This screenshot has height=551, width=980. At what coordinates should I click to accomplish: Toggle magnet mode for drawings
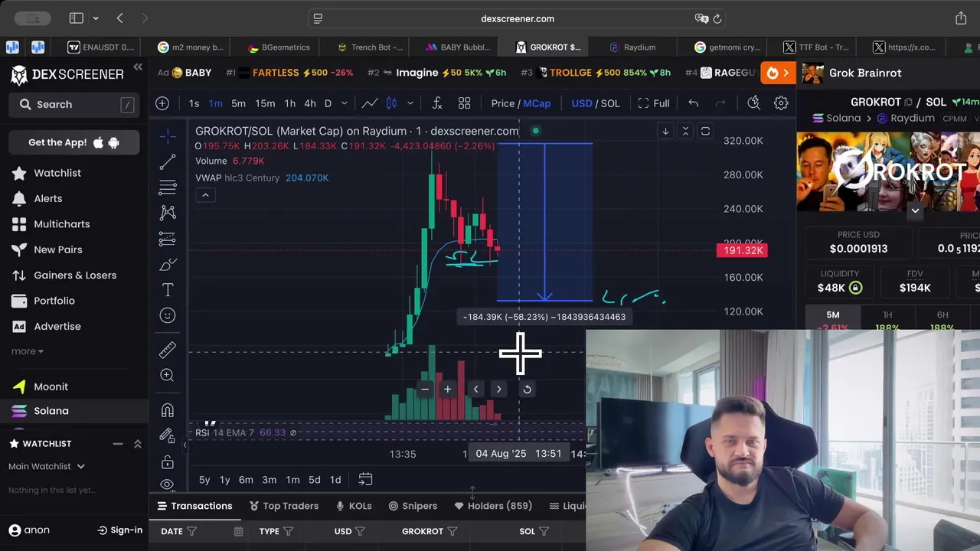(168, 410)
